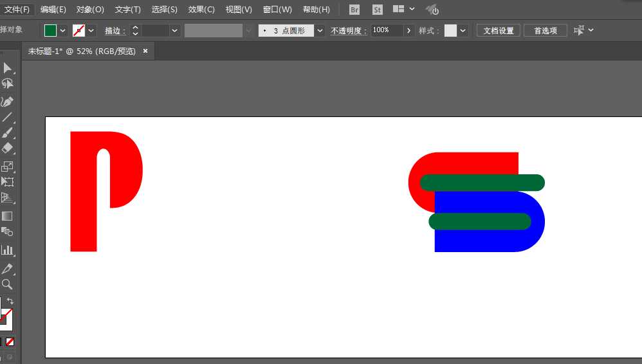642x364 pixels.
Task: Expand the 样式 style swatch dropdown
Action: tap(463, 30)
